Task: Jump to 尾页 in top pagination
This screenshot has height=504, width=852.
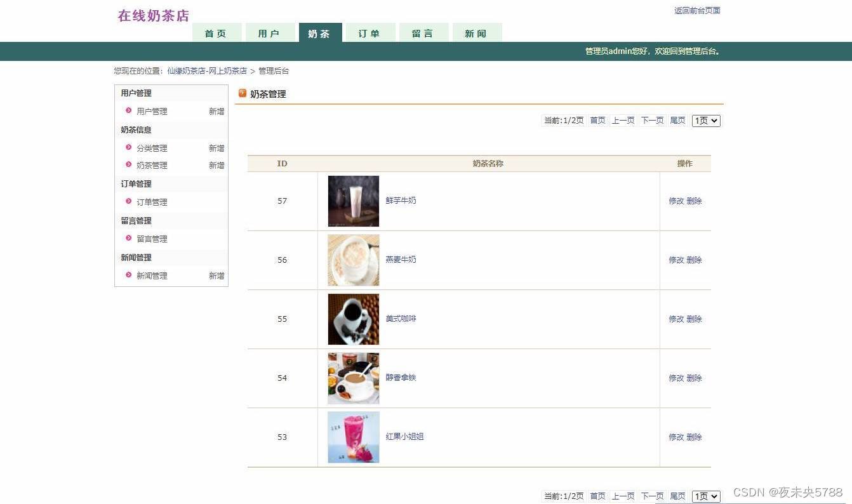Action: (x=677, y=120)
